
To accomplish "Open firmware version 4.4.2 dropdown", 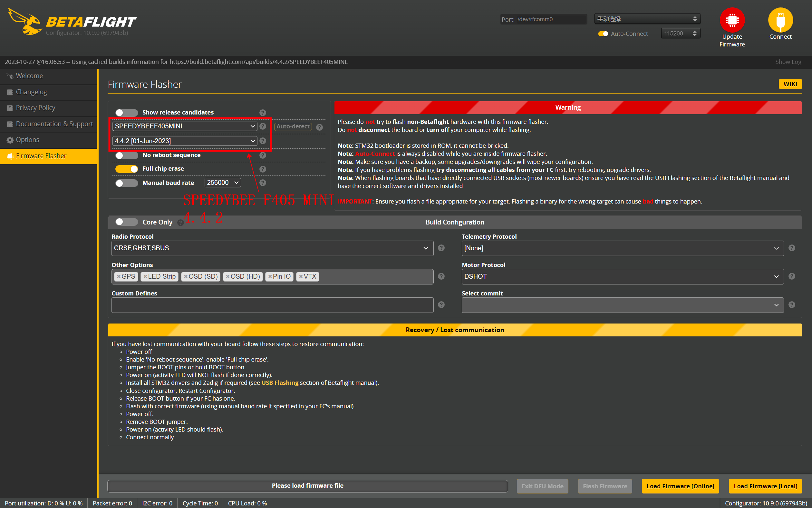I will point(185,141).
